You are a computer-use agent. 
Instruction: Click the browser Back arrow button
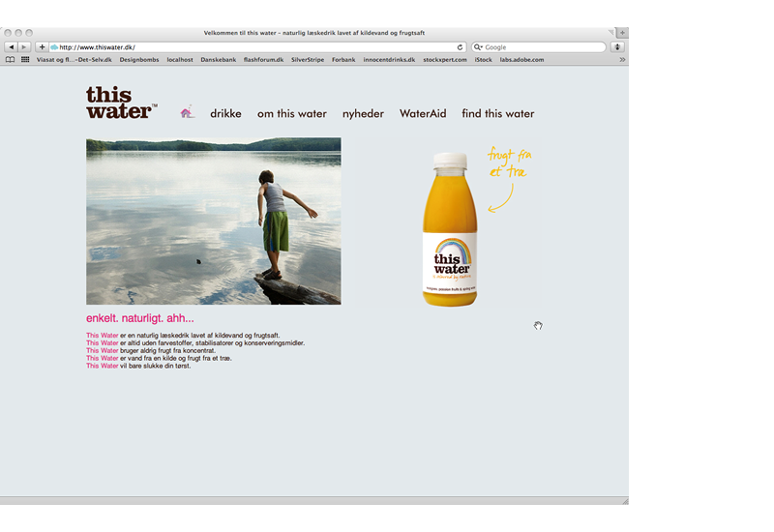12,46
